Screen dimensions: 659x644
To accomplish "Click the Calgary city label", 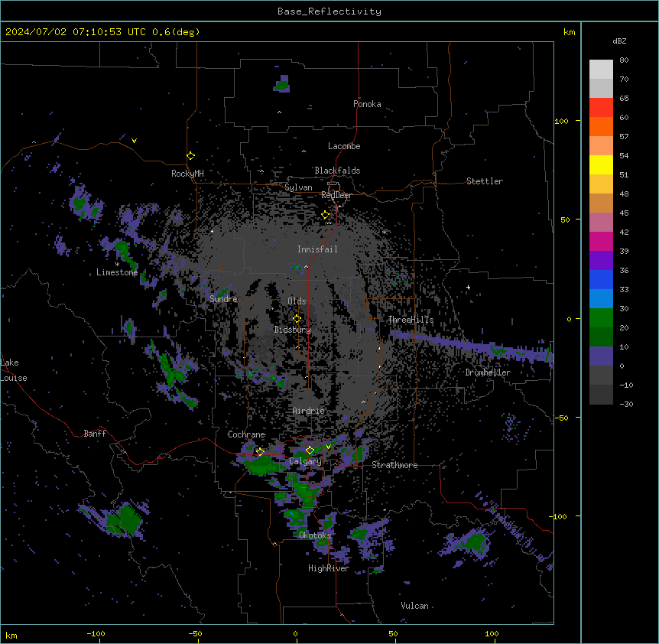I will click(305, 461).
